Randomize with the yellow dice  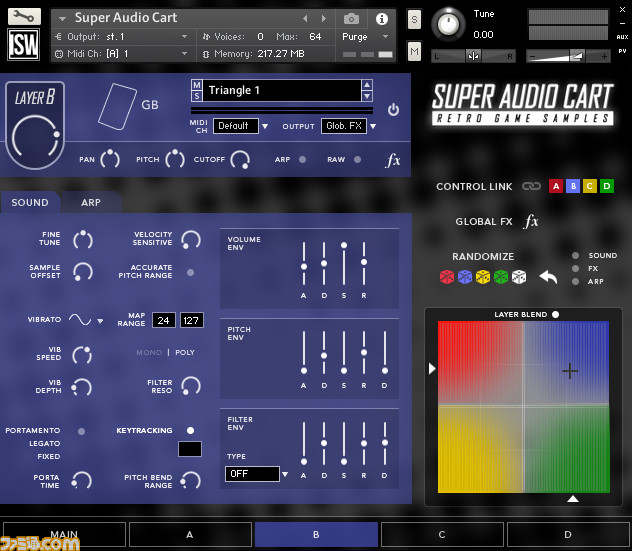pos(483,277)
